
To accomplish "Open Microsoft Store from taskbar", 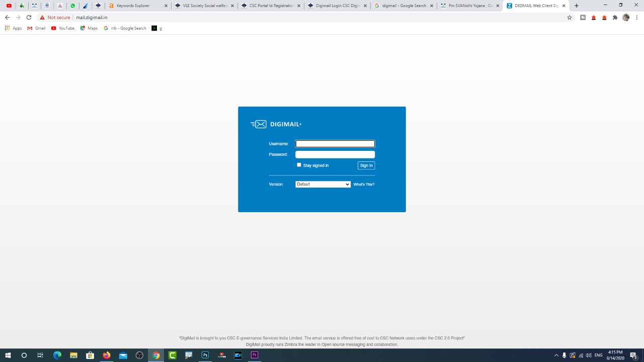I will [x=90, y=355].
